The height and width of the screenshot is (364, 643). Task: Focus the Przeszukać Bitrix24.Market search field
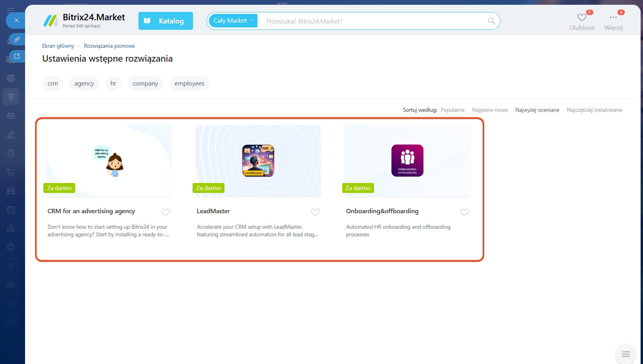pyautogui.click(x=372, y=21)
